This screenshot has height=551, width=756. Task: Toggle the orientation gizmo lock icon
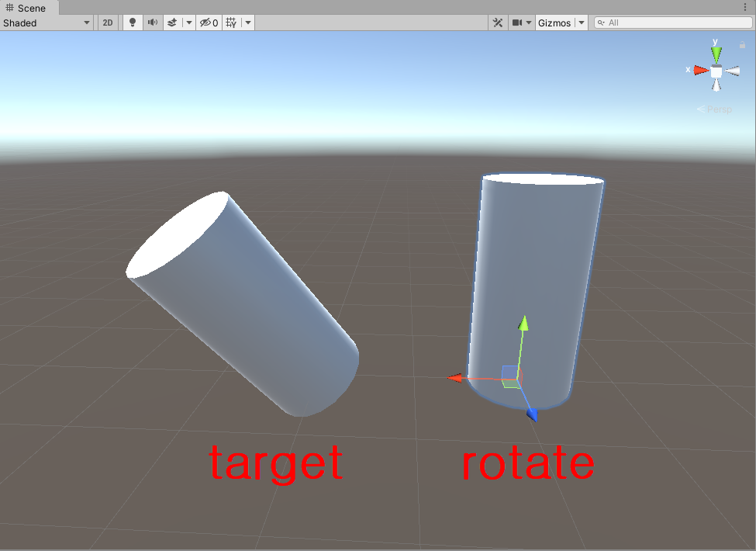click(743, 45)
